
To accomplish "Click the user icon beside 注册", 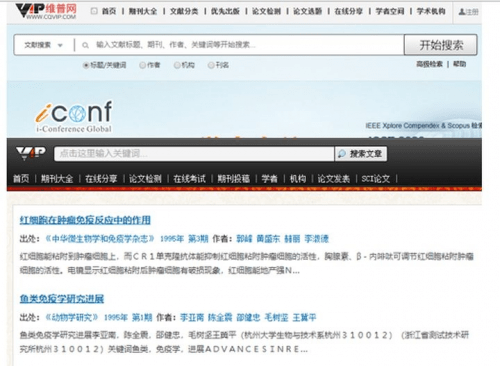I will click(462, 12).
